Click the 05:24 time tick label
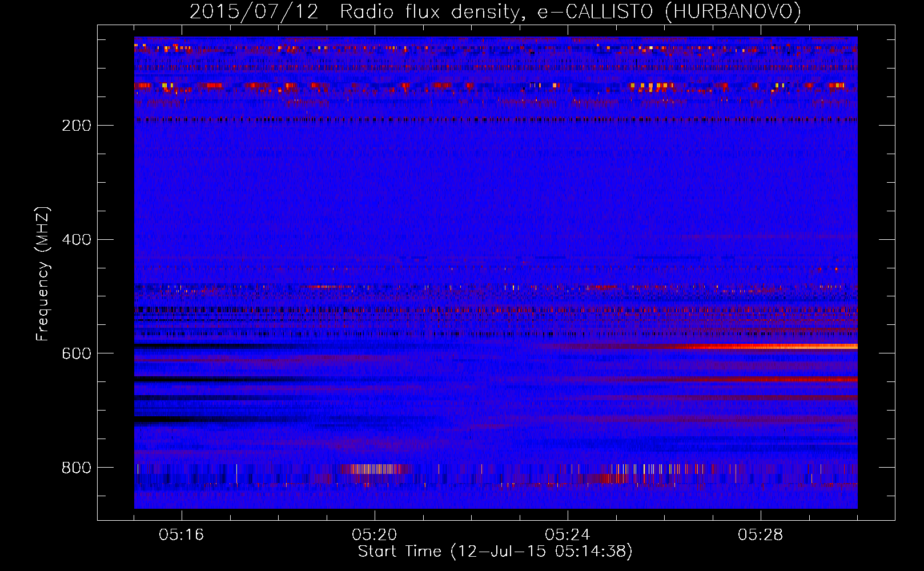The height and width of the screenshot is (571, 924). (568, 535)
